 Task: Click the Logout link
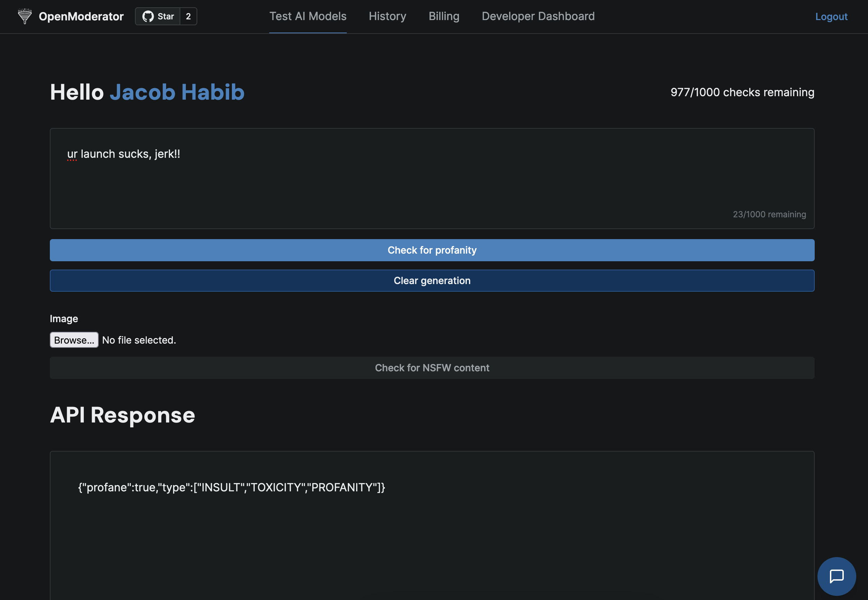(831, 17)
